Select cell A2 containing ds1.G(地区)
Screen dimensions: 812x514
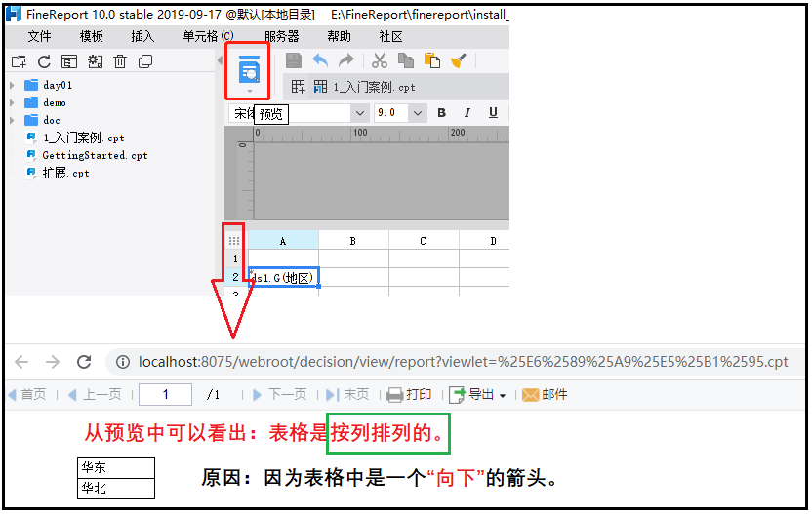[284, 277]
